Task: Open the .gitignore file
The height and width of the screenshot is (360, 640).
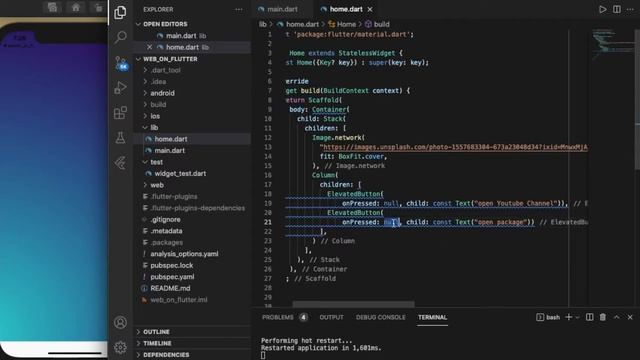Action: [165, 220]
